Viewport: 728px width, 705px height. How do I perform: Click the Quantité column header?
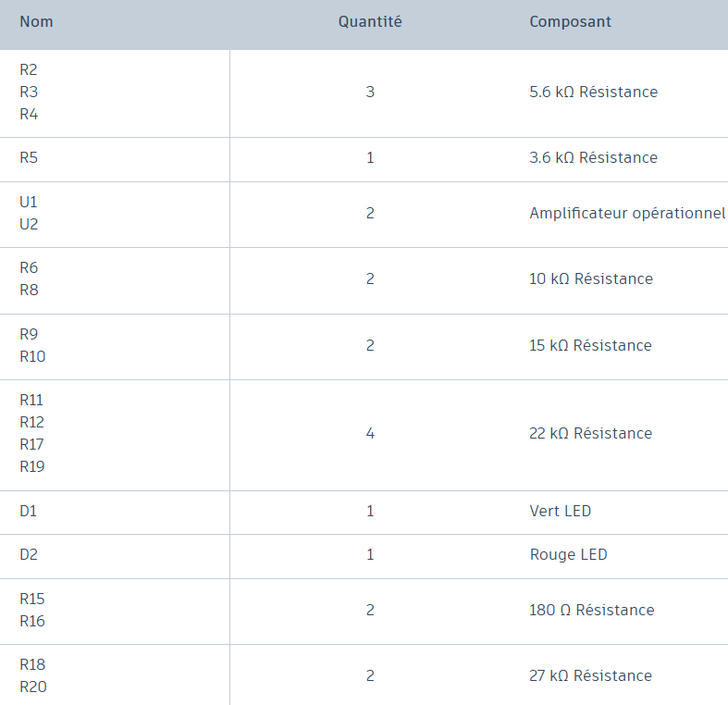[370, 21]
